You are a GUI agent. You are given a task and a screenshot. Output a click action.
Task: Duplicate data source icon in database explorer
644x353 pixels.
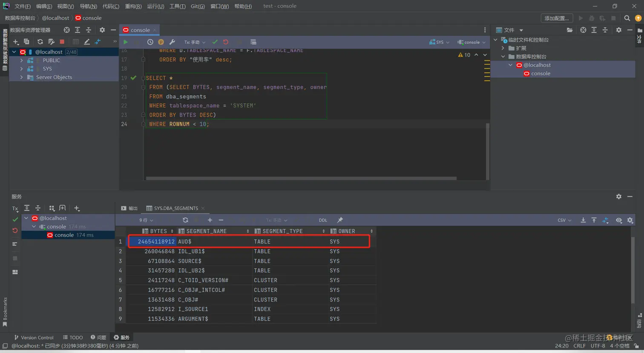26,42
